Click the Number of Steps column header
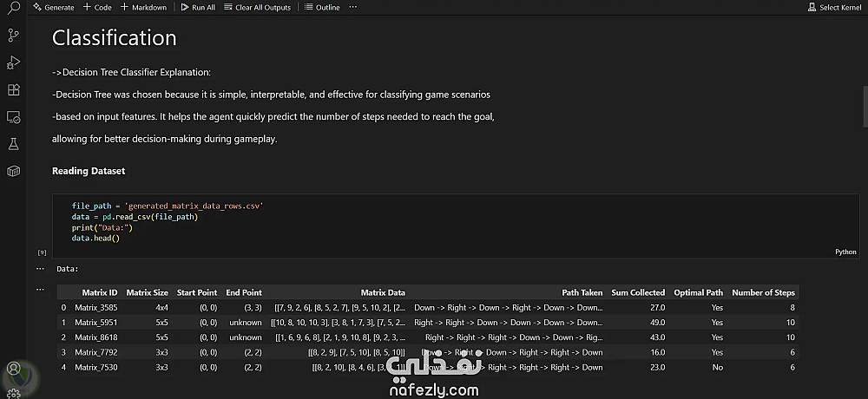Screen dimensions: 868x399 pos(763,293)
